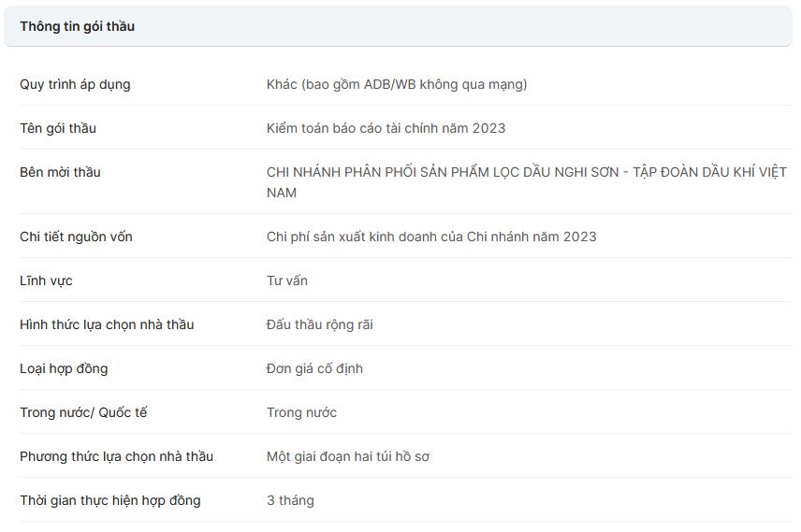
Task: Click the '3 tháng' duration value
Action: (290, 500)
